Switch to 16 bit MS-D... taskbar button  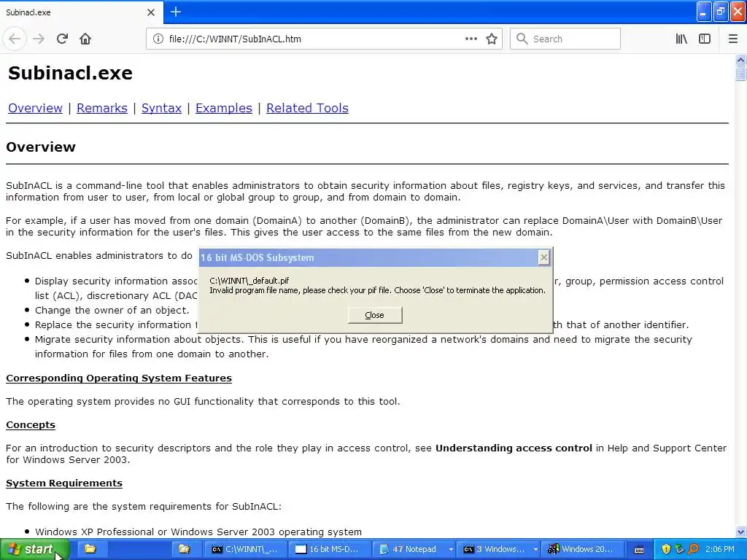[329, 549]
